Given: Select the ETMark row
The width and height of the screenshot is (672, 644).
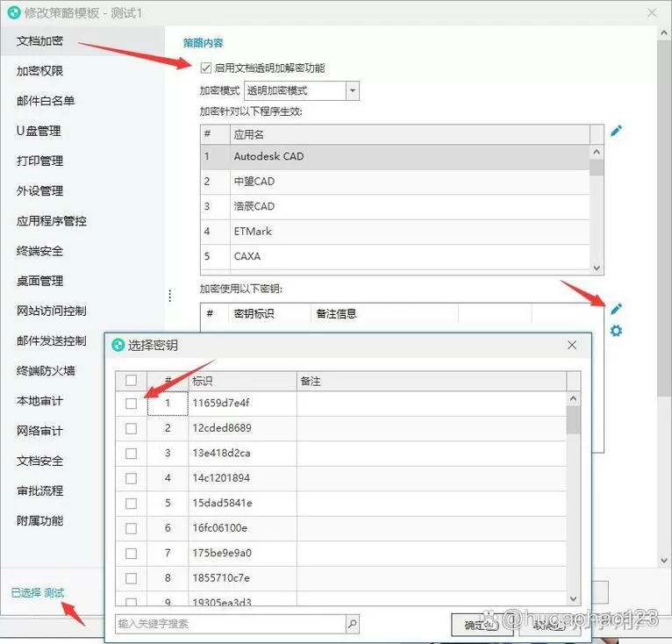Looking at the screenshot, I should click(x=395, y=232).
